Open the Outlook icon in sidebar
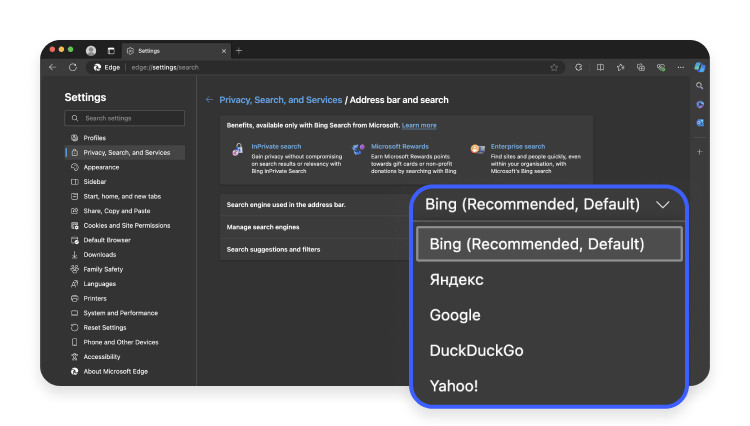This screenshot has width=750, height=426. pos(700,122)
